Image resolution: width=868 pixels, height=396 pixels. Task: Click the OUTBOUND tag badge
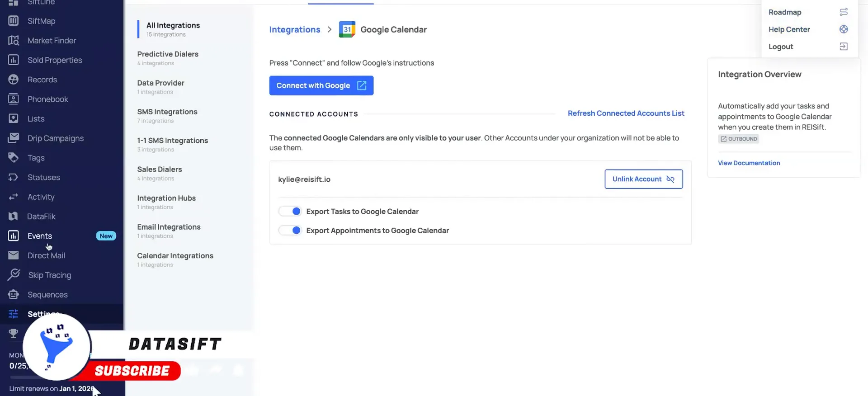coord(738,139)
